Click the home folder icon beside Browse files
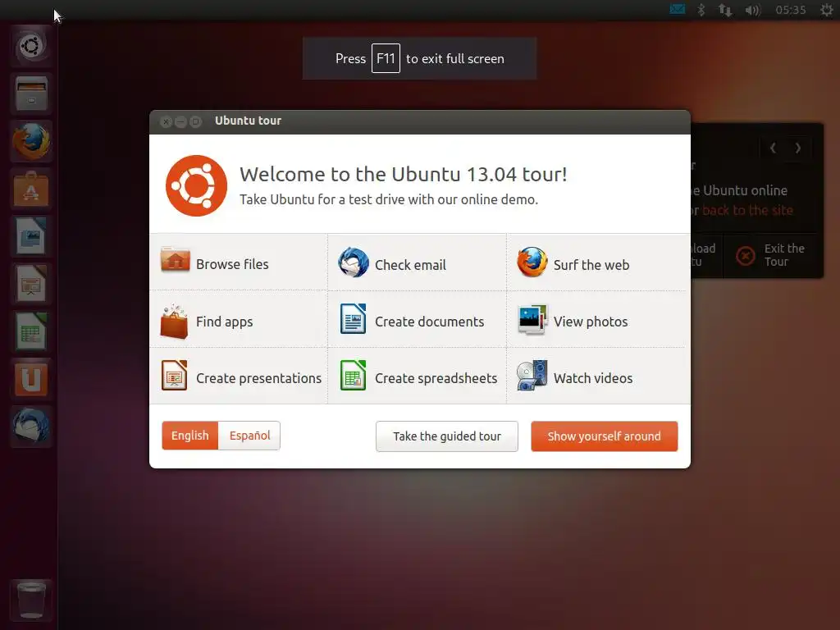Screen dimensions: 840x630 [175, 261]
